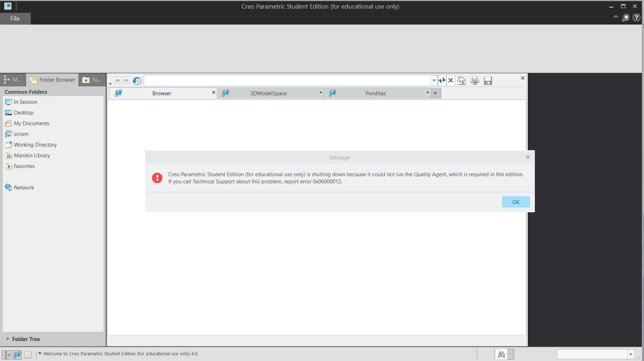Close the embedded browser panel
The height and width of the screenshot is (361, 644).
[523, 78]
